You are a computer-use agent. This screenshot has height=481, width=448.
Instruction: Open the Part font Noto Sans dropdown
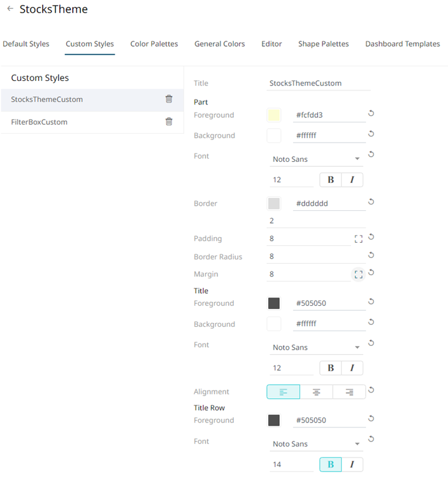316,159
